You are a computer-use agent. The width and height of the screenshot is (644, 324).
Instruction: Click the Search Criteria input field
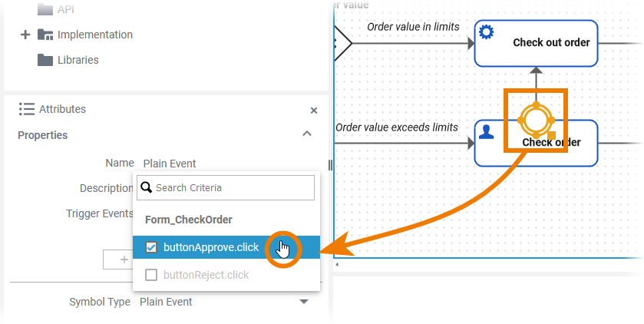tap(233, 187)
